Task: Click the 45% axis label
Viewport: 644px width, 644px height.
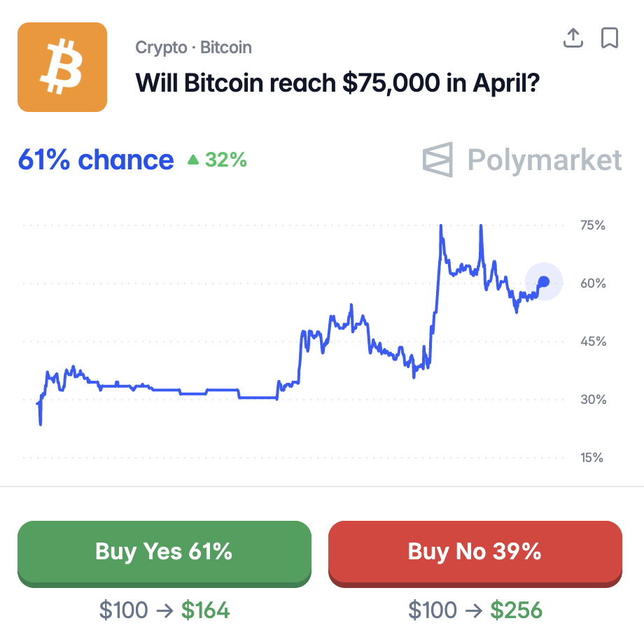Action: (x=593, y=342)
